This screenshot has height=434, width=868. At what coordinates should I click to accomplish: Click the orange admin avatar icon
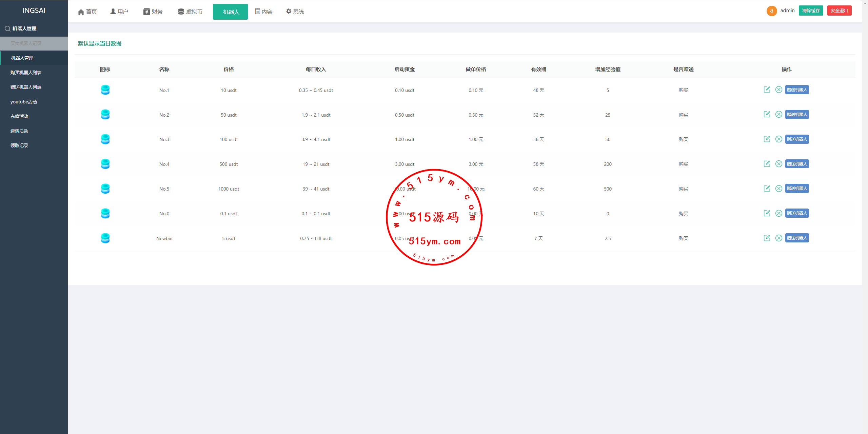pyautogui.click(x=771, y=11)
